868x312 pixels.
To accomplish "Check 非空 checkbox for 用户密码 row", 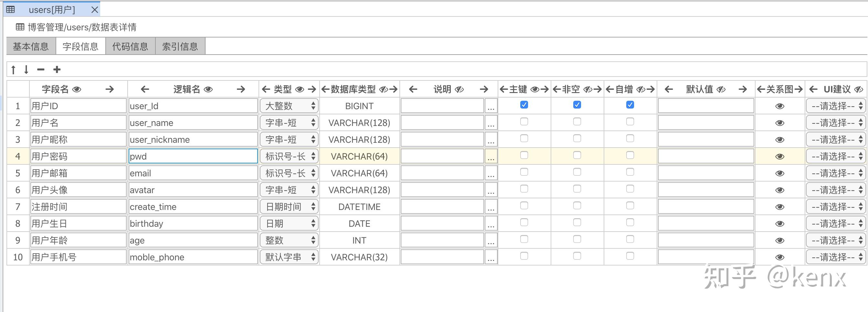I will (x=577, y=155).
